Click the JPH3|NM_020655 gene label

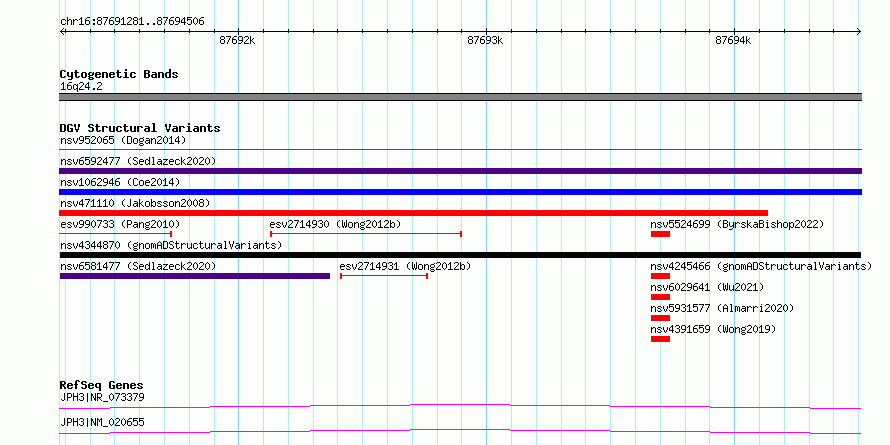point(102,422)
